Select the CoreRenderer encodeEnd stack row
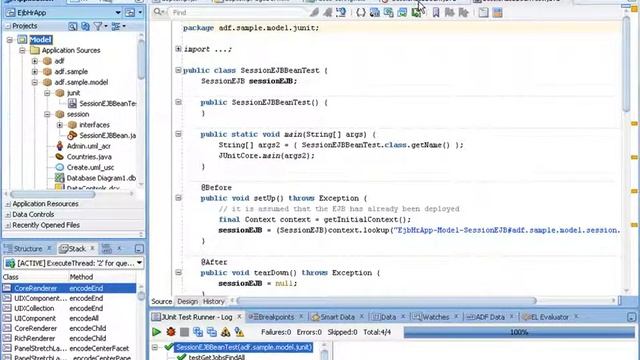Screen dimensions: 640x360 [x=69, y=288]
